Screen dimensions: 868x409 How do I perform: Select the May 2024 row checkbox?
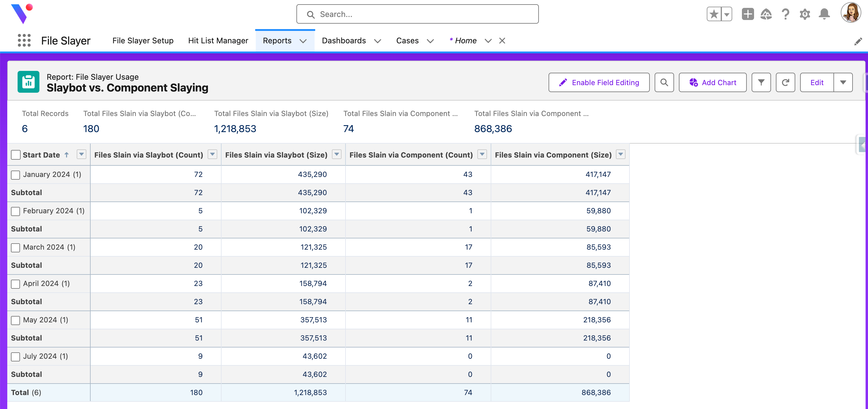point(15,321)
